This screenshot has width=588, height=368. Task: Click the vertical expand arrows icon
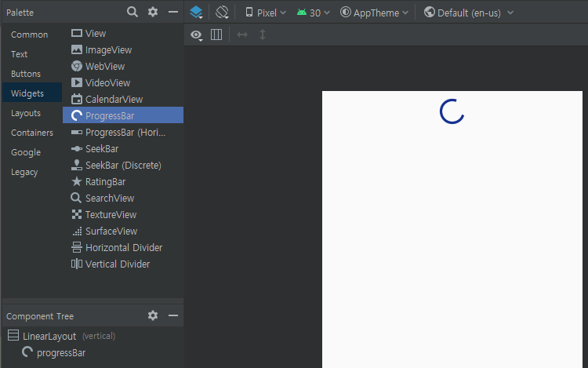coord(263,35)
